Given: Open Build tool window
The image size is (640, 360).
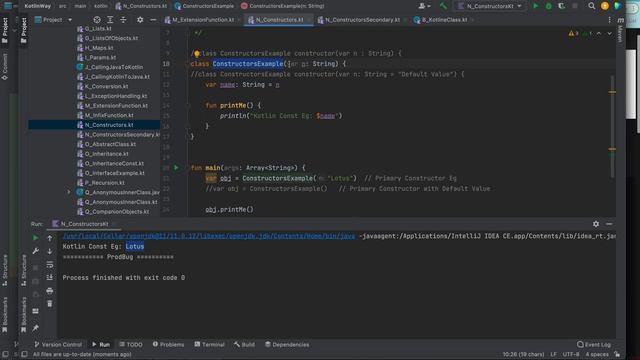Looking at the screenshot, I should coord(244,344).
